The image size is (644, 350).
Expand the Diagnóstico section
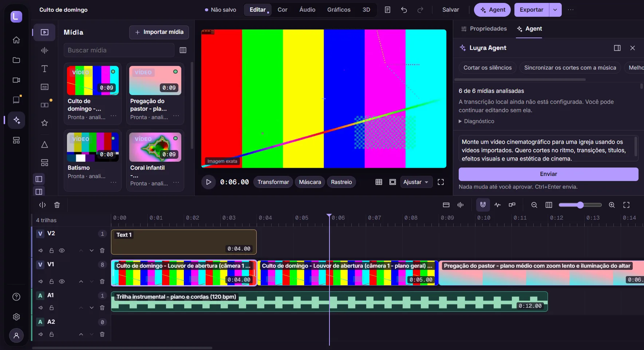(x=477, y=121)
